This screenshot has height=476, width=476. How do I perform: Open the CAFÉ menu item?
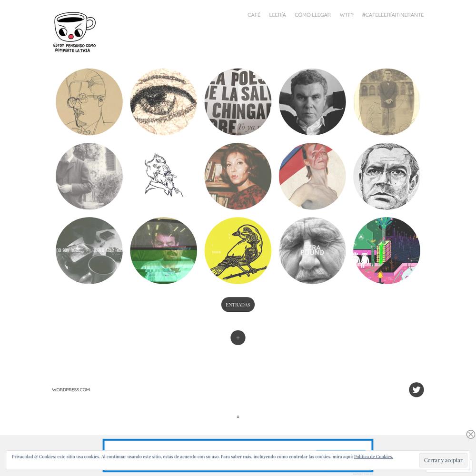[254, 15]
